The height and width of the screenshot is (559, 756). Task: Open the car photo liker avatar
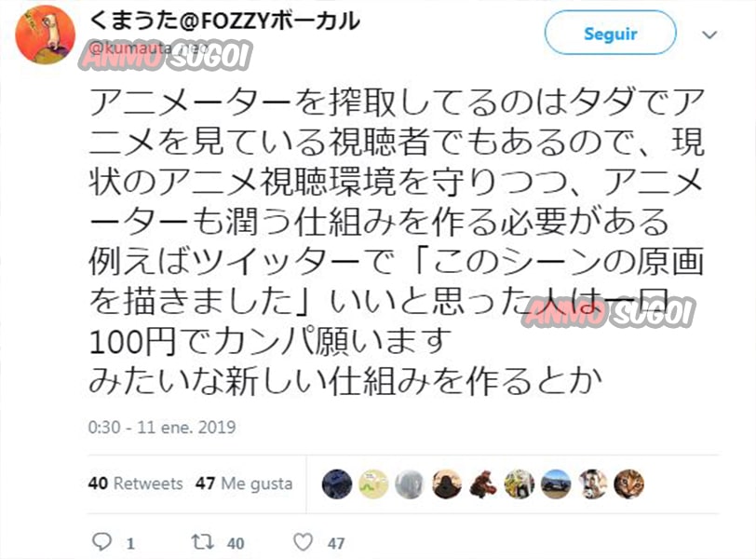(556, 484)
